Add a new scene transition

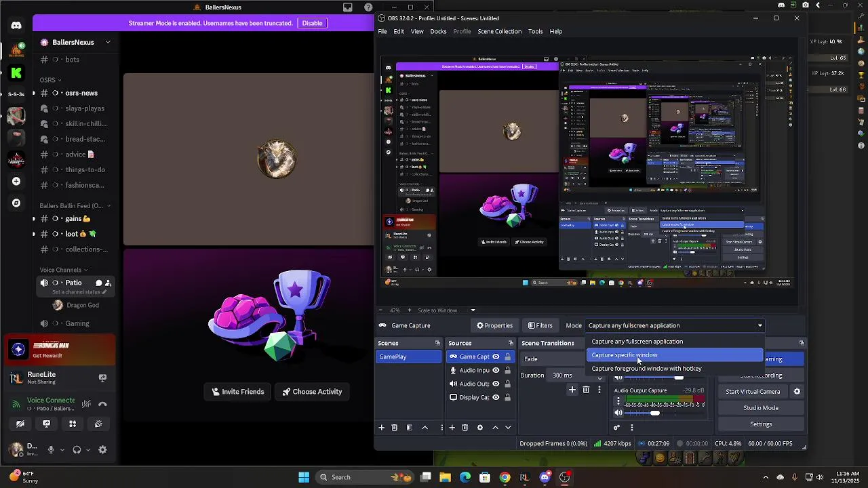coord(572,390)
